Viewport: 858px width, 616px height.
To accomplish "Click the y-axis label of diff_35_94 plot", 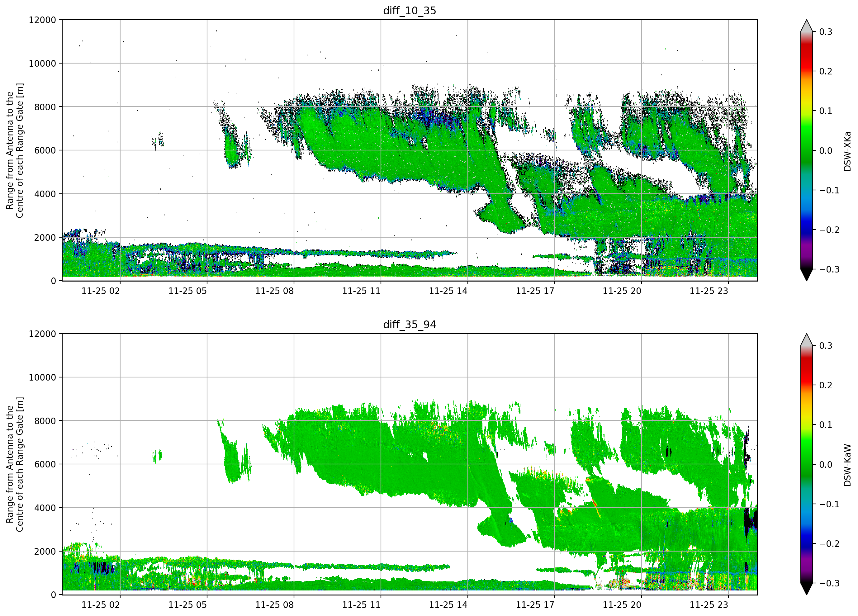I will point(15,464).
